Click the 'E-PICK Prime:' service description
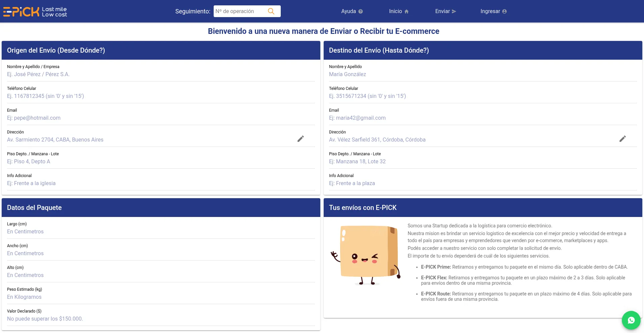 524,267
